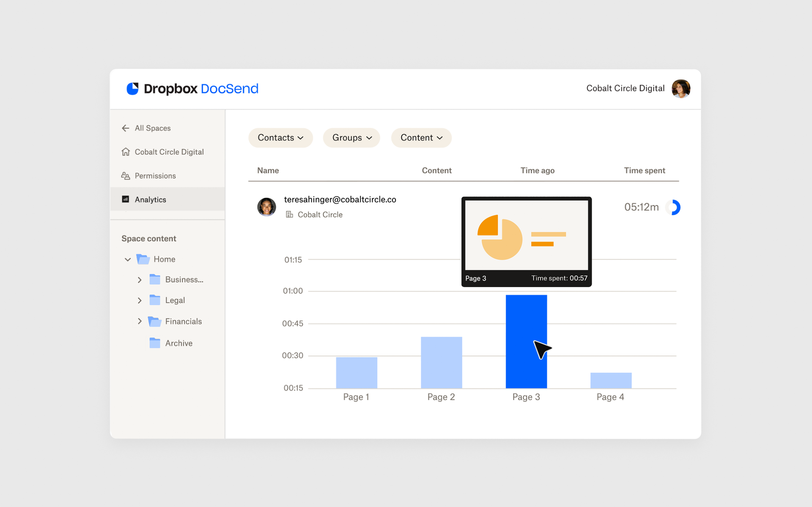Open the Contacts filter dropdown

280,138
